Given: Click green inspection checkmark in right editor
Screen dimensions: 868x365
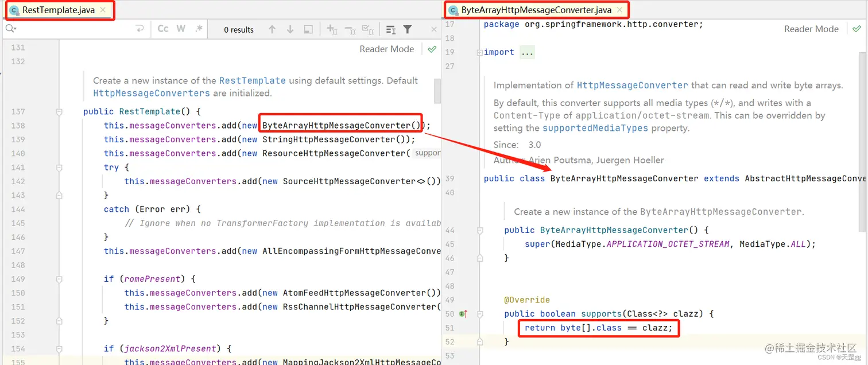Looking at the screenshot, I should pos(857,29).
